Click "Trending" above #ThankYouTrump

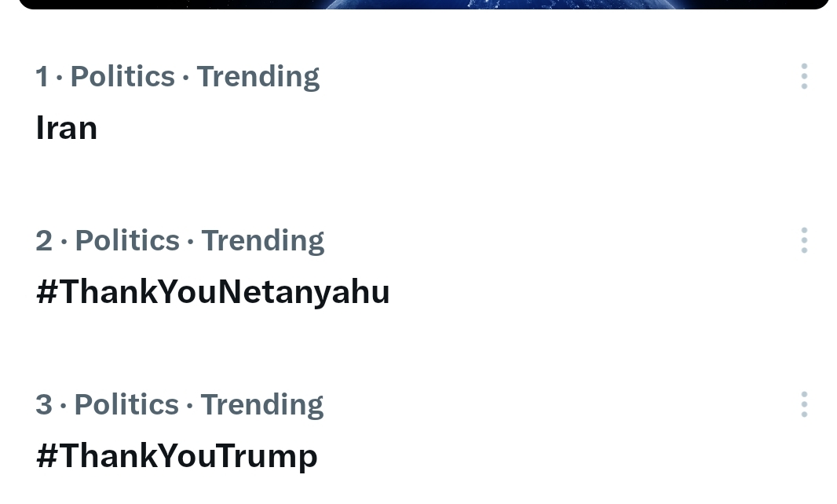(x=261, y=404)
